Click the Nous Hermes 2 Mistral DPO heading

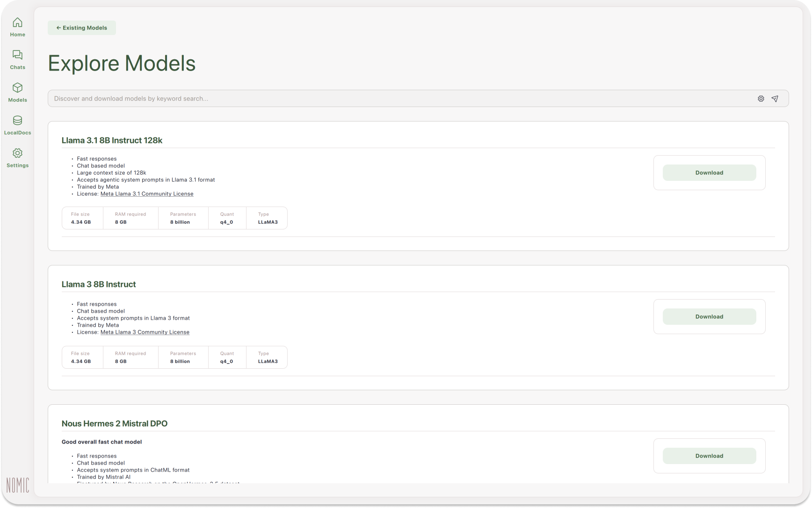point(115,423)
